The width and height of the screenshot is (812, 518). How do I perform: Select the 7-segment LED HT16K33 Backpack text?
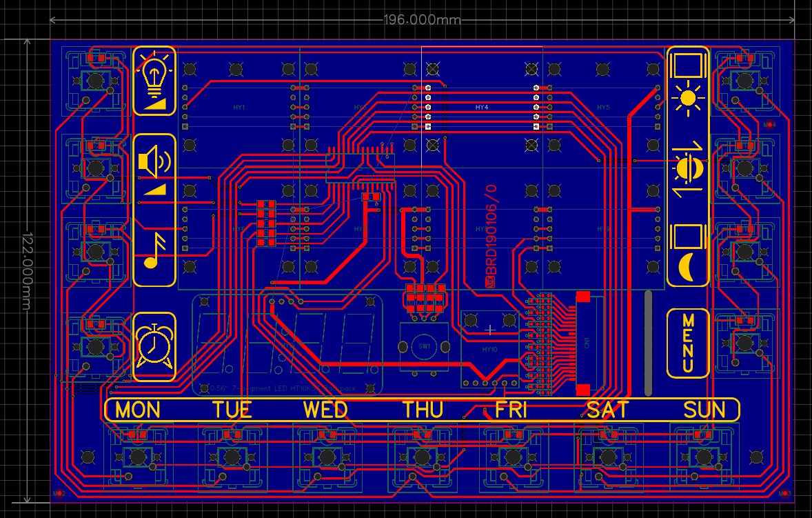284,388
